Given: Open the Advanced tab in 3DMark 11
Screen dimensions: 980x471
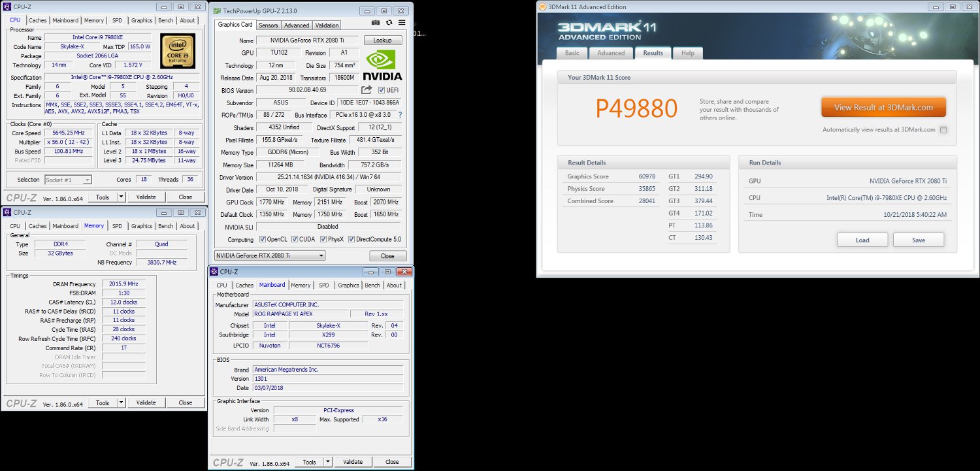Looking at the screenshot, I should click(611, 53).
